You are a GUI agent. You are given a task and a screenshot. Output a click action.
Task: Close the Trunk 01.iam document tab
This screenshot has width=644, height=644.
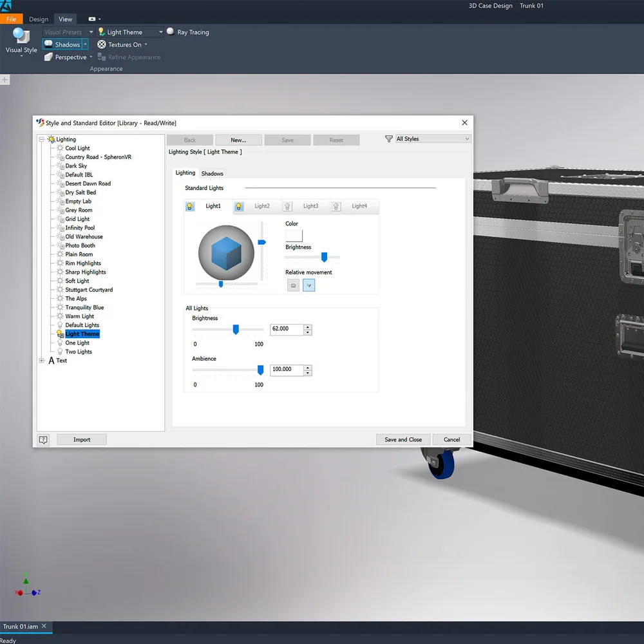44,626
